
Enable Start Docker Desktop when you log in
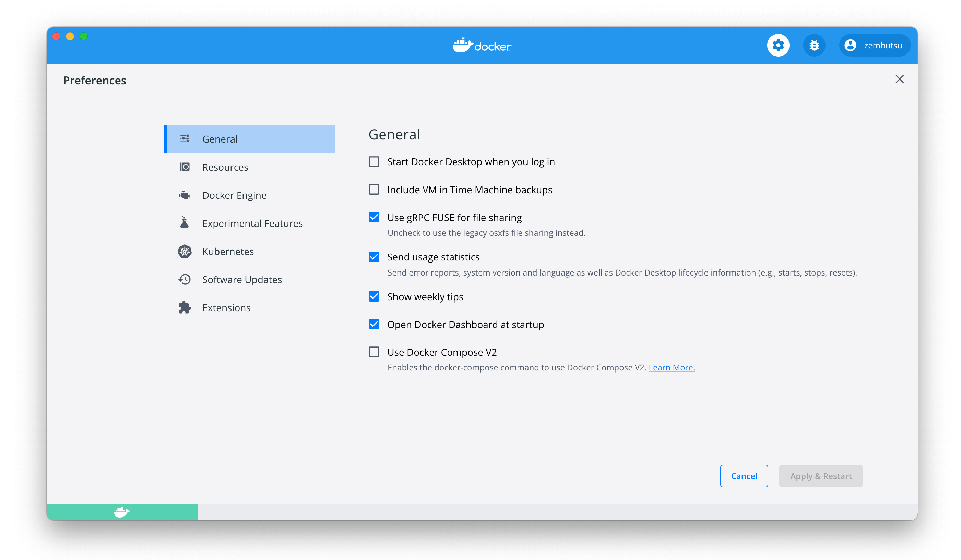pos(374,161)
